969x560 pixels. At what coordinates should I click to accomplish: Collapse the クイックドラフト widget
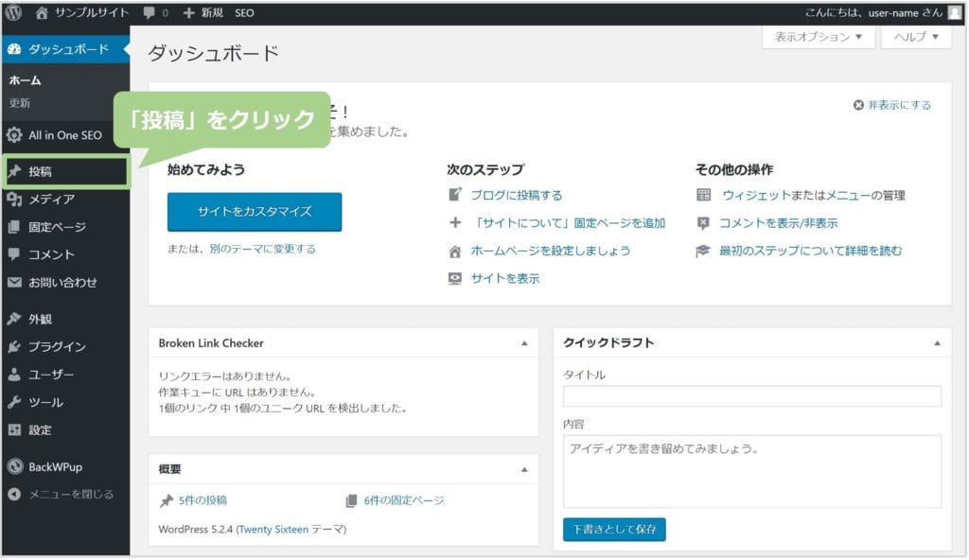point(937,343)
